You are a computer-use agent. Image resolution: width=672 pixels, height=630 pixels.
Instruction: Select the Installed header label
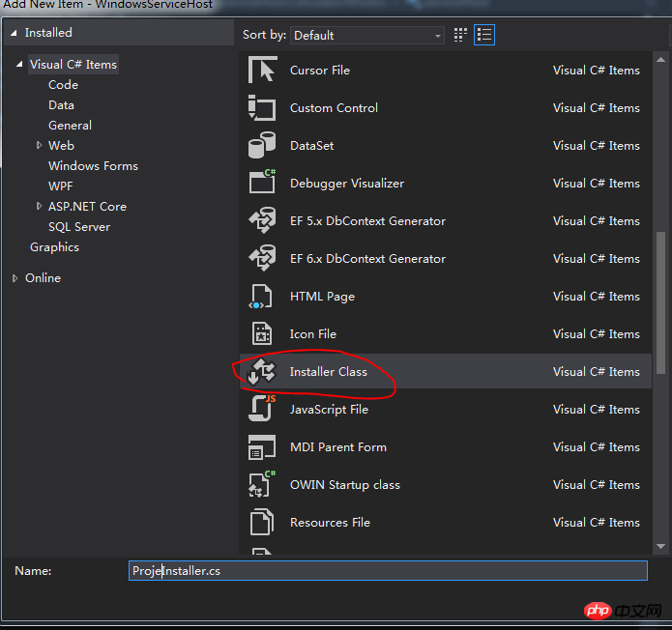tap(48, 33)
